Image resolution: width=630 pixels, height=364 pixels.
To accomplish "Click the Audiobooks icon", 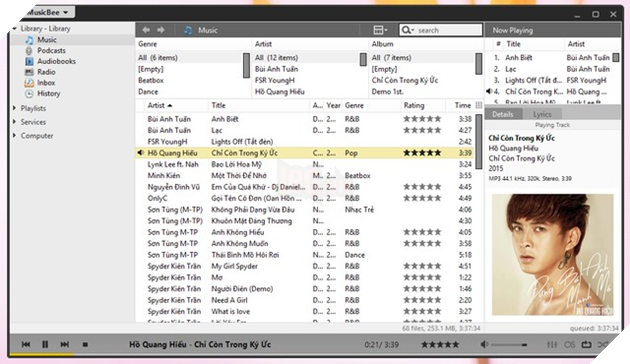I will pos(29,61).
